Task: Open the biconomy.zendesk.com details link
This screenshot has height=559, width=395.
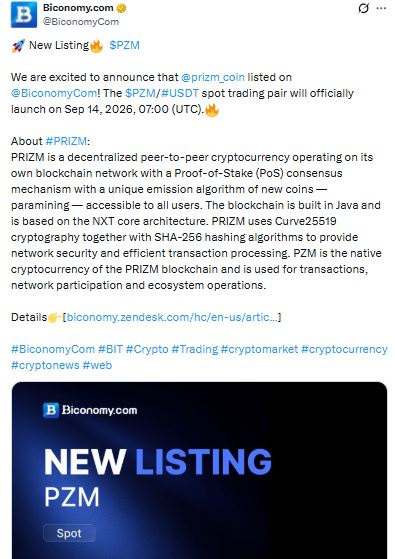Action: [x=172, y=317]
